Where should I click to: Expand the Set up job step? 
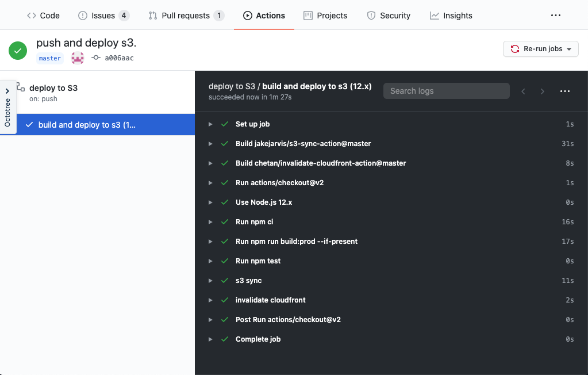[x=210, y=124]
